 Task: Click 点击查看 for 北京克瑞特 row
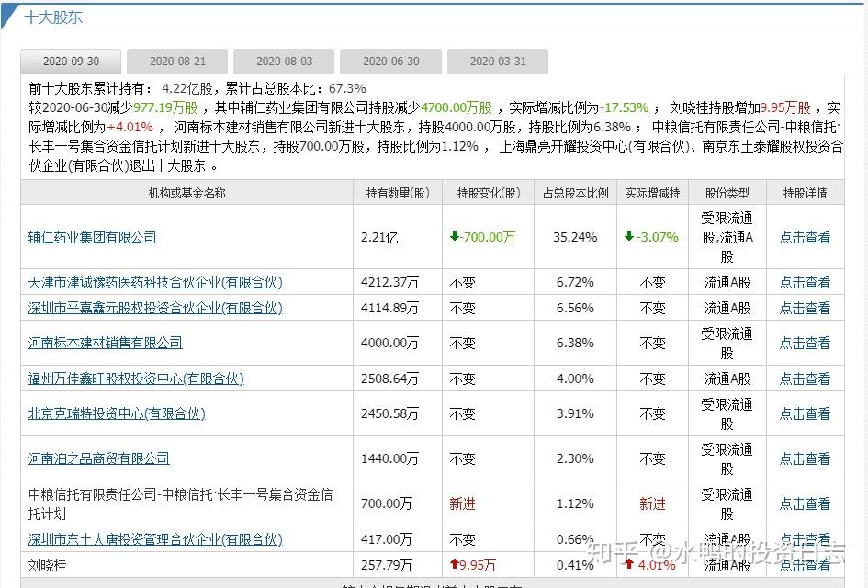[805, 413]
